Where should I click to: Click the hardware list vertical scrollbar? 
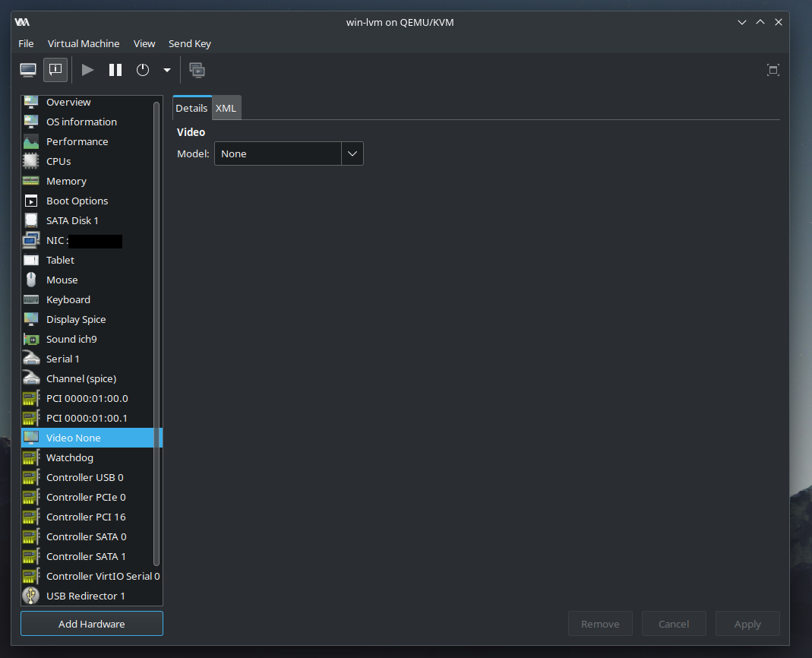click(156, 334)
